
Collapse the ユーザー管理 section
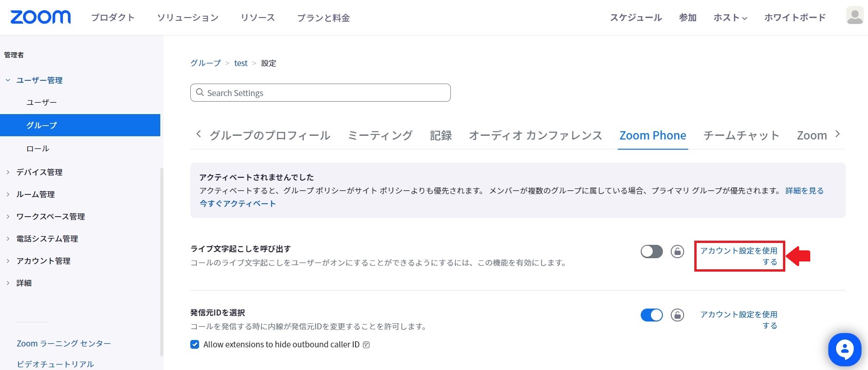tap(8, 80)
